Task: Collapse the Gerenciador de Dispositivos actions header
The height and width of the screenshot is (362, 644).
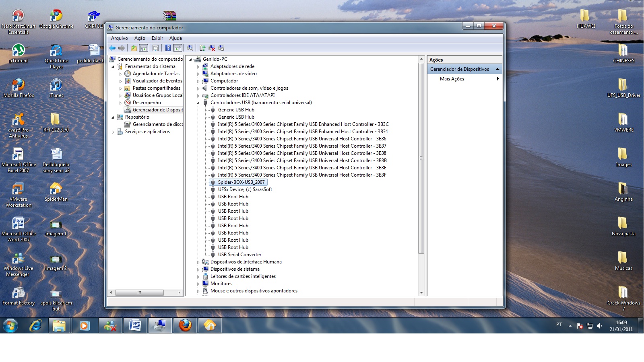Action: pyautogui.click(x=497, y=69)
